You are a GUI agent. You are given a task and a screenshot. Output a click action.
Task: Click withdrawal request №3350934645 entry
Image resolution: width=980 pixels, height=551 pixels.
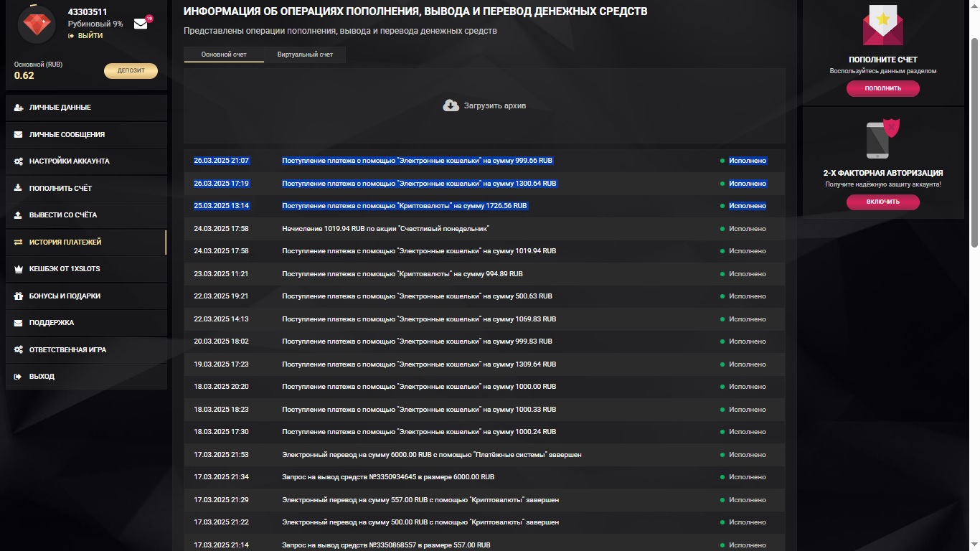[388, 477]
